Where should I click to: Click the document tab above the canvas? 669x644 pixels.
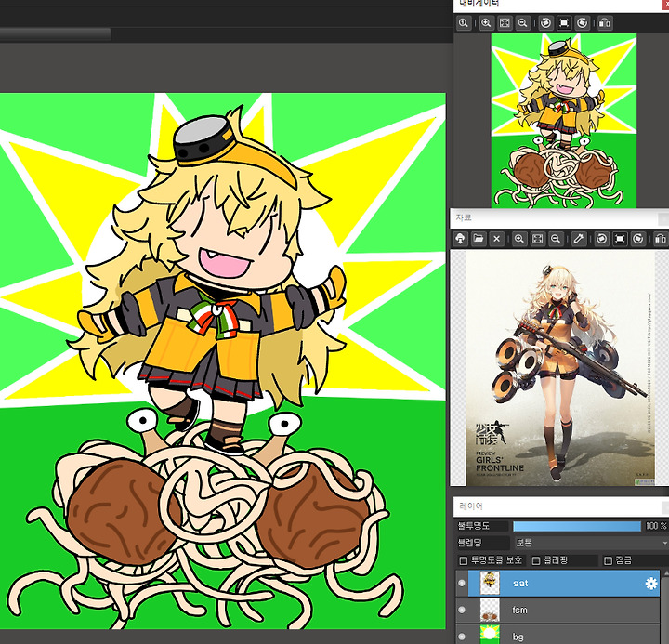tap(56, 34)
